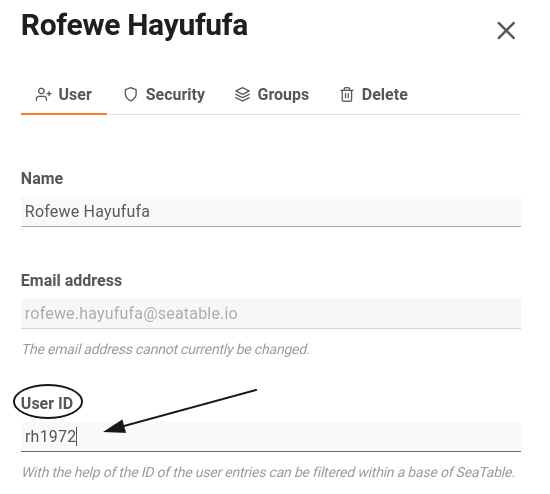Click the shield icon beside Security
550x494 pixels.
pos(130,95)
